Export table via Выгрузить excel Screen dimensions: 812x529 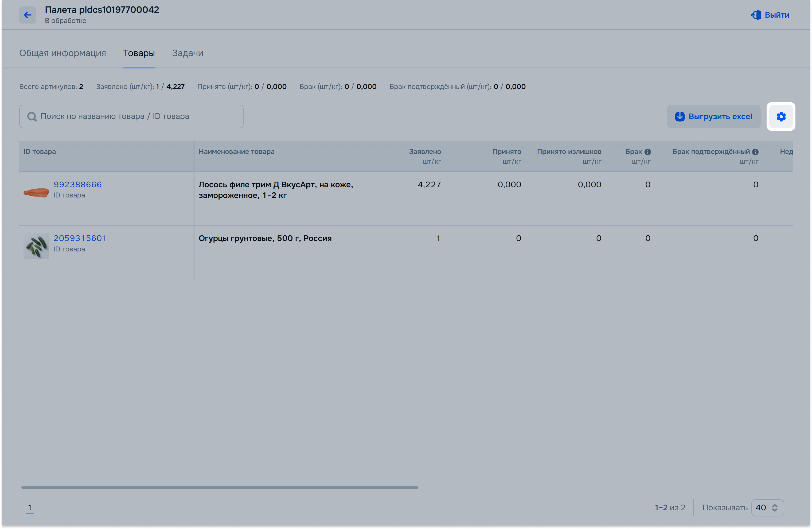click(714, 117)
